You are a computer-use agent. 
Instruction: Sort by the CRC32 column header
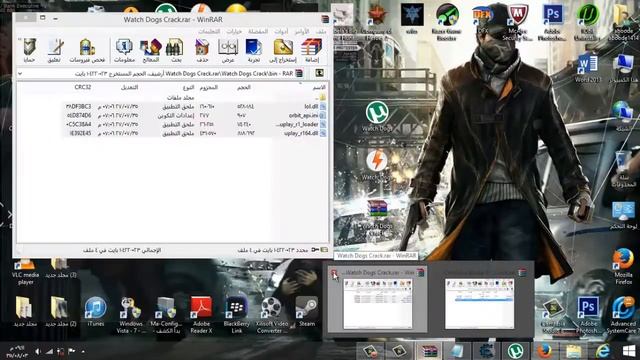click(x=83, y=87)
